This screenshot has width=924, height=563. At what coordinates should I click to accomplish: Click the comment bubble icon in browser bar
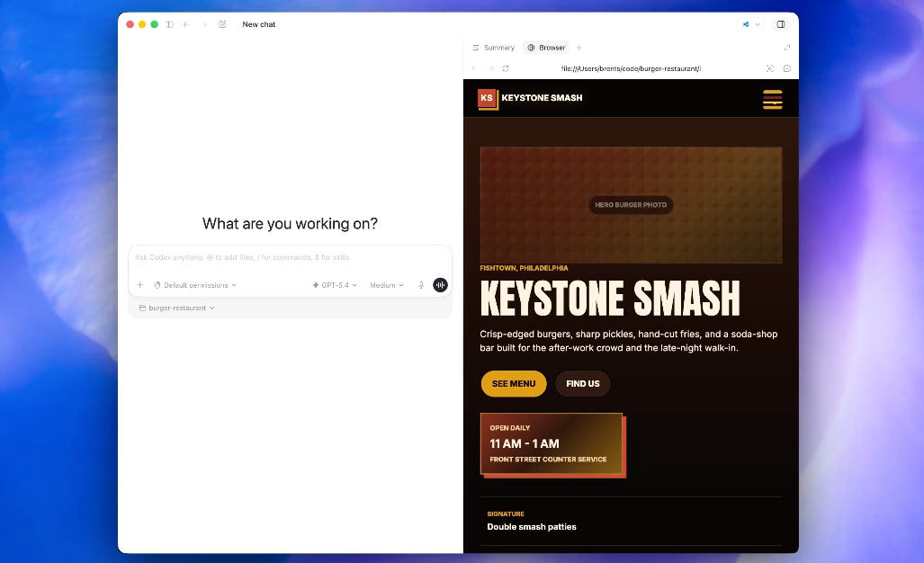coord(787,68)
